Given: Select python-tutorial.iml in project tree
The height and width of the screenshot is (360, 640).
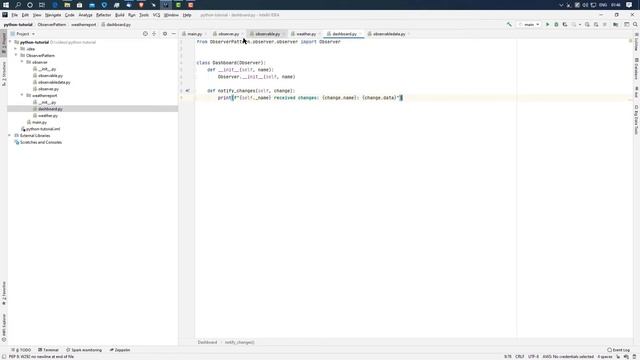Looking at the screenshot, I should (43, 129).
